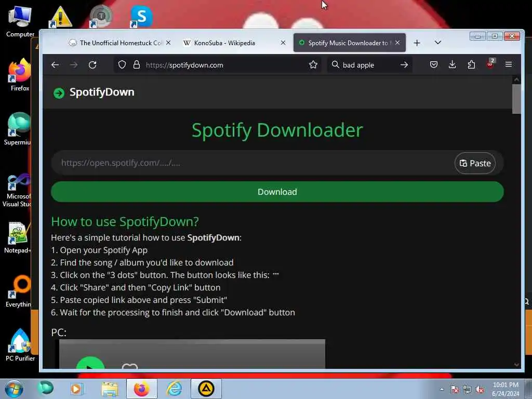The image size is (532, 399).
Task: Click the green Download button
Action: (x=277, y=192)
